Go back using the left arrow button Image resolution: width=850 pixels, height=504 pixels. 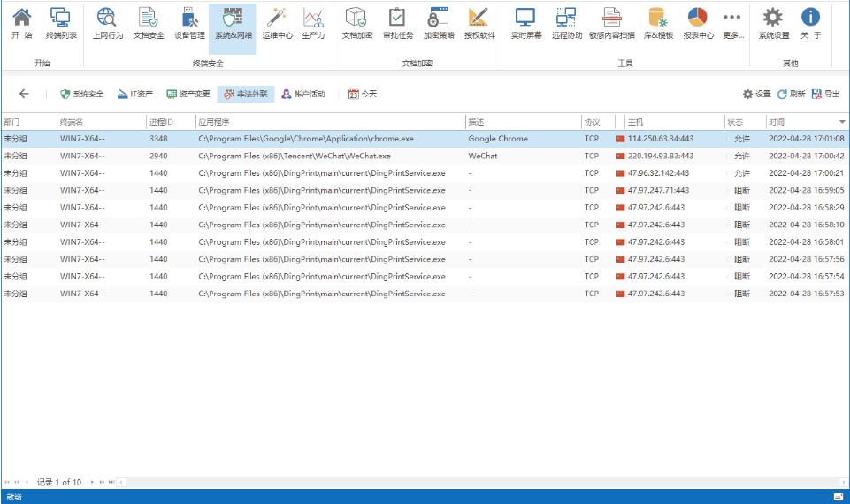point(24,94)
